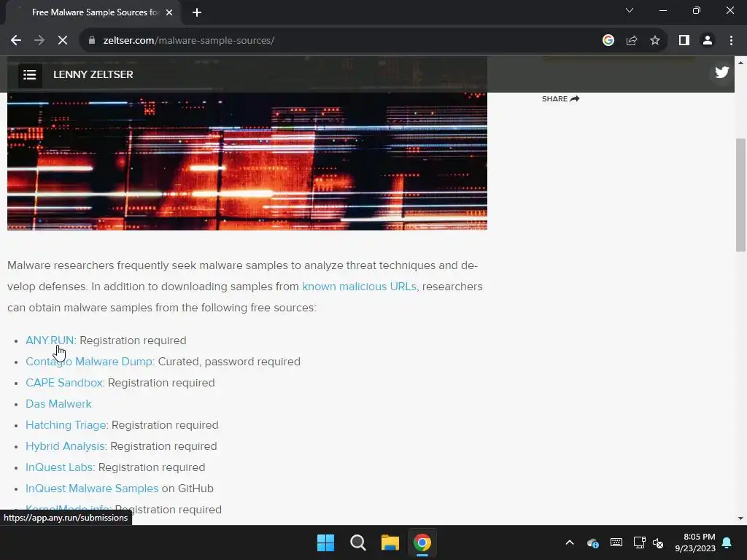The width and height of the screenshot is (747, 560).
Task: Click the muted volume tray icon
Action: coord(658,542)
